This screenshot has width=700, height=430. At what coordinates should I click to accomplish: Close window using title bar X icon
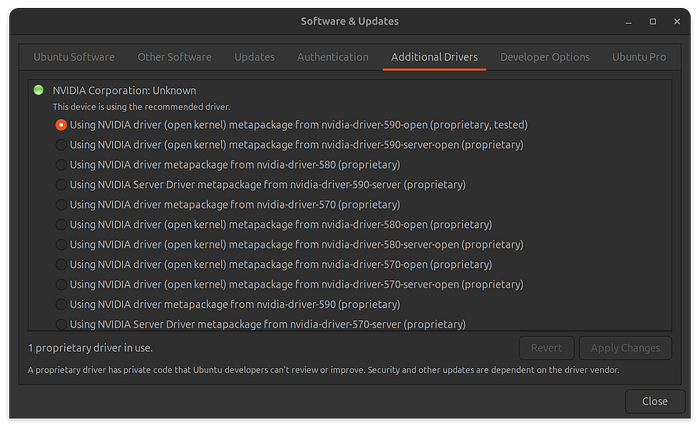pos(679,21)
